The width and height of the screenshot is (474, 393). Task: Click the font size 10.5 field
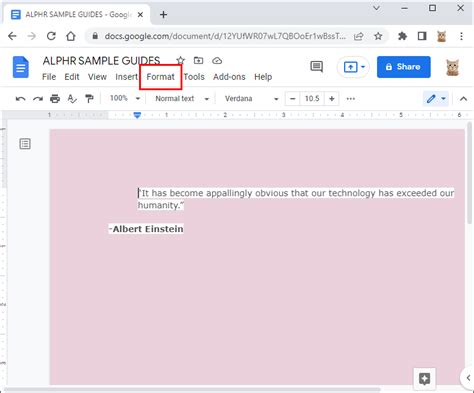click(x=312, y=99)
